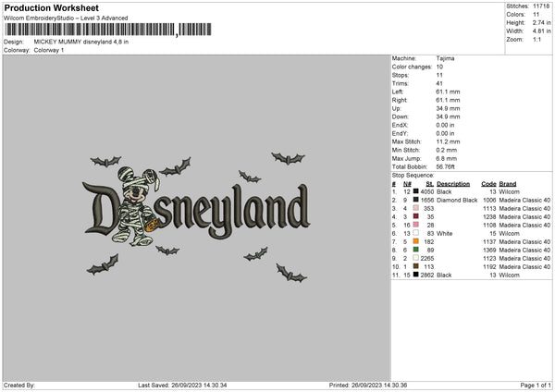Screen dimensions: 555x392
Task: Select the Machine value Tajima
Action: click(445, 58)
